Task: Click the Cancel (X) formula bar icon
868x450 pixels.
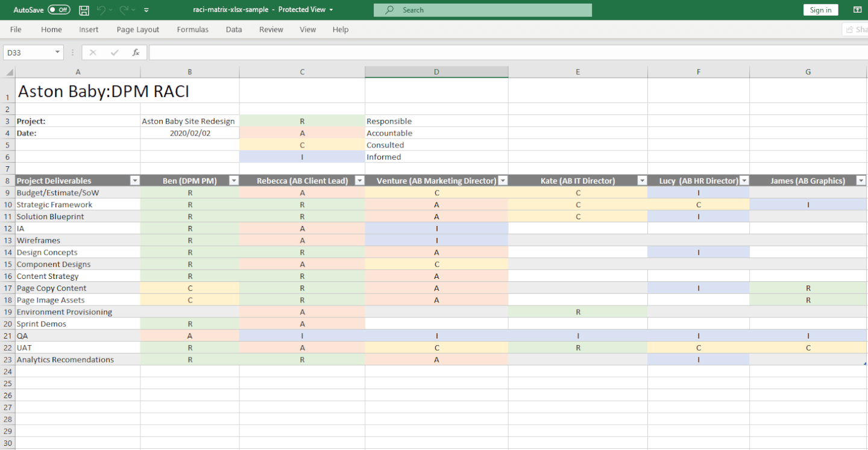Action: (93, 52)
